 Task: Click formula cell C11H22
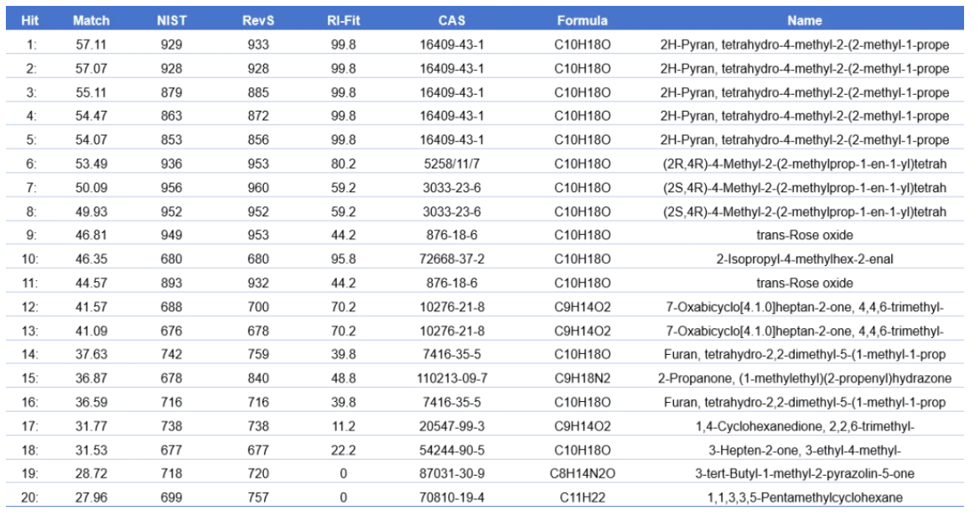point(583,498)
